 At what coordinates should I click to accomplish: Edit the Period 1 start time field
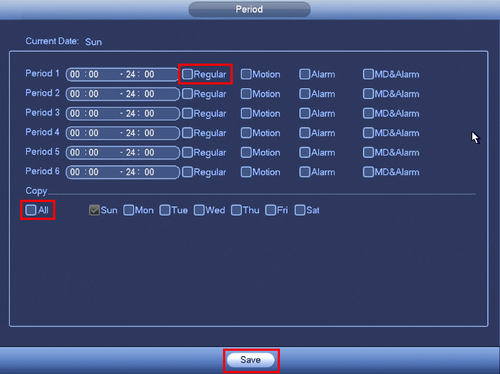click(84, 74)
